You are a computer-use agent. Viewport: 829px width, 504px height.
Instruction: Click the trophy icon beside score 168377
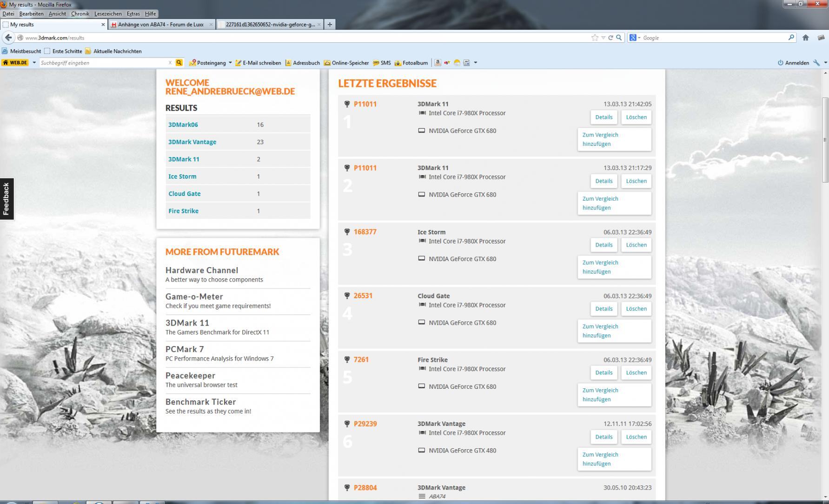[x=347, y=232]
